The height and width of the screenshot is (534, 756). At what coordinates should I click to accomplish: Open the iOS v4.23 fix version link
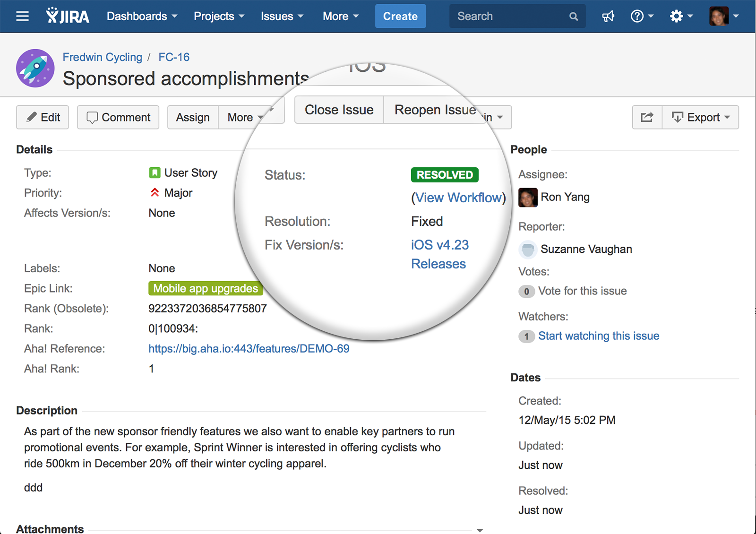coord(440,245)
